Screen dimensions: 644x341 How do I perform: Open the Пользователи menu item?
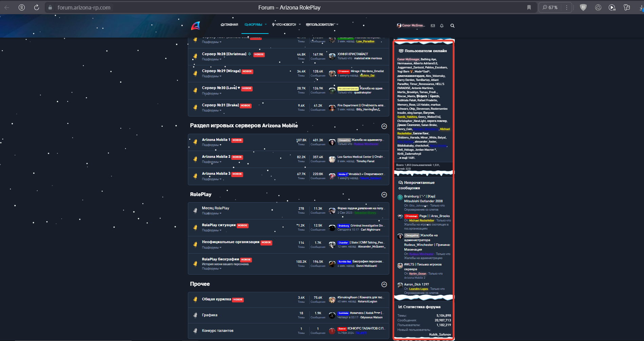320,25
